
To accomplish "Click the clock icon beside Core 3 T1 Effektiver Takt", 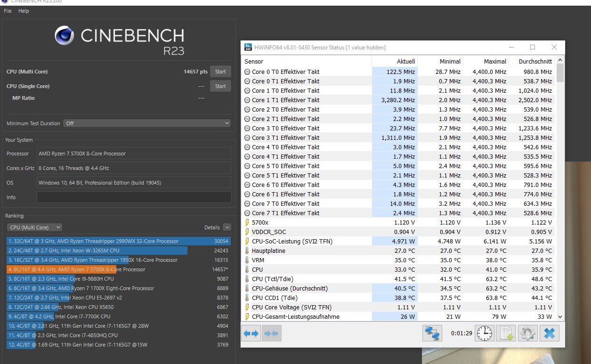I will point(247,138).
